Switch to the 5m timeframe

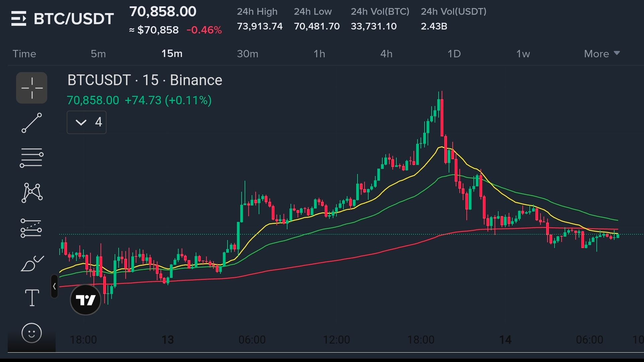tap(98, 54)
